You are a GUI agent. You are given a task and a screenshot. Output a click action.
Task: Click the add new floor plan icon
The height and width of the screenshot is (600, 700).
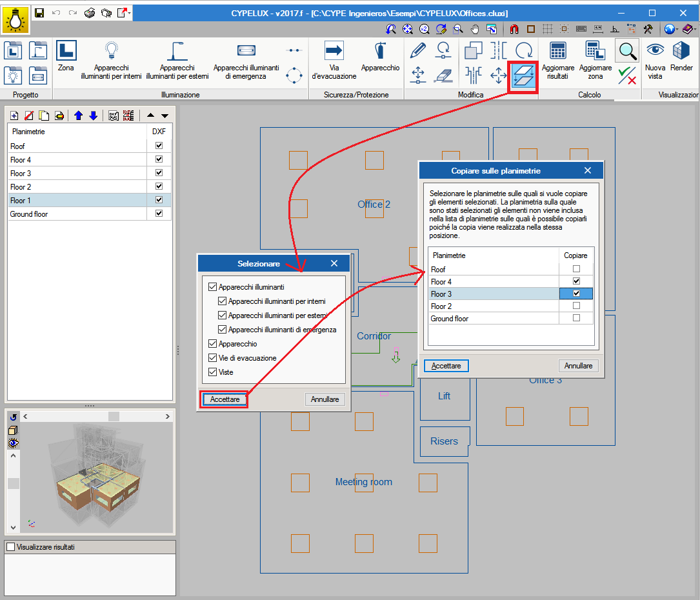point(14,115)
